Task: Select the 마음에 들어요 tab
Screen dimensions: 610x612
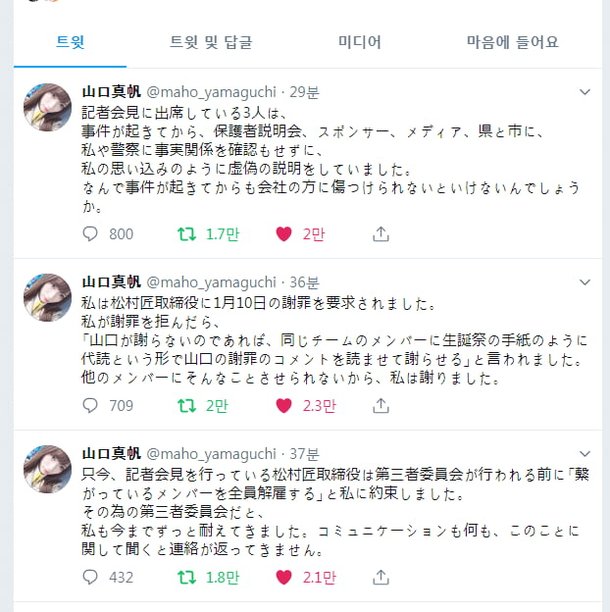Action: tap(513, 42)
